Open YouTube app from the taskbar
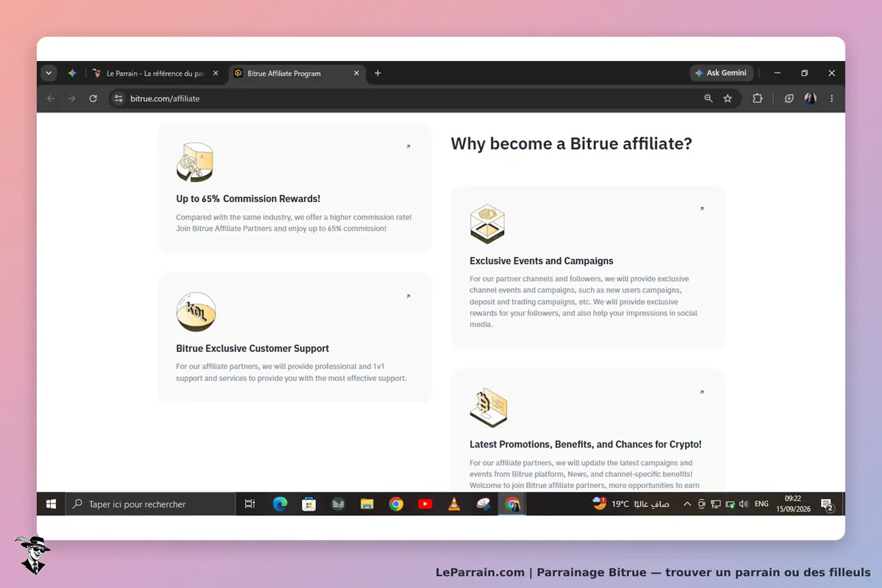 click(x=425, y=504)
